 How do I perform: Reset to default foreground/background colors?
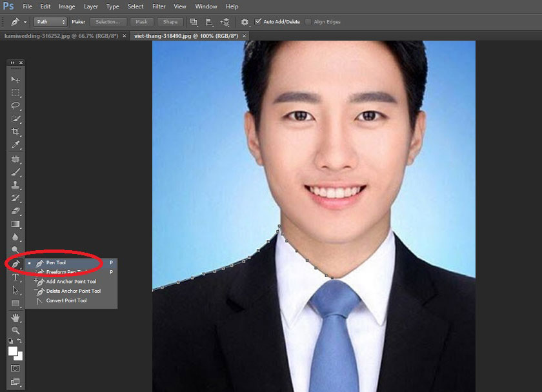(x=10, y=341)
